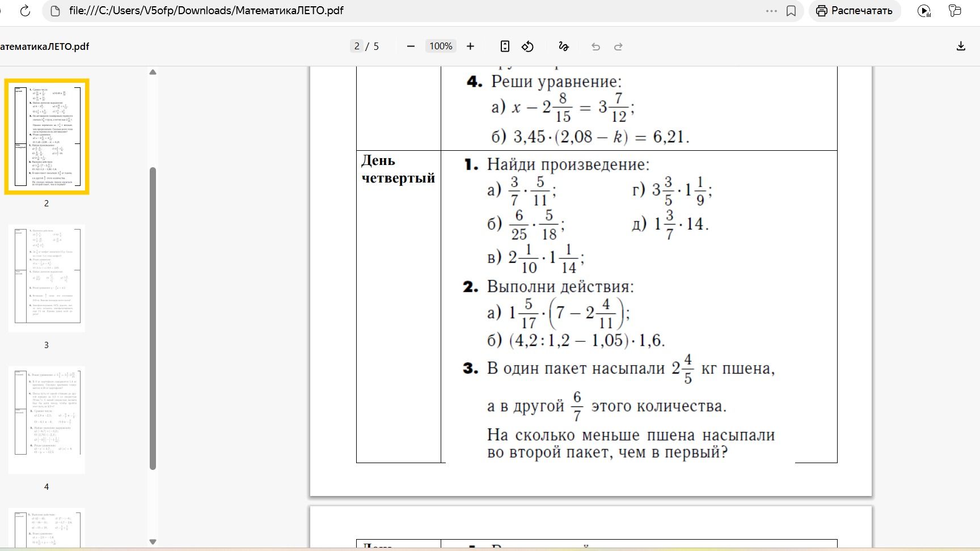Click the undo arrow icon
The width and height of the screenshot is (980, 551).
(595, 46)
